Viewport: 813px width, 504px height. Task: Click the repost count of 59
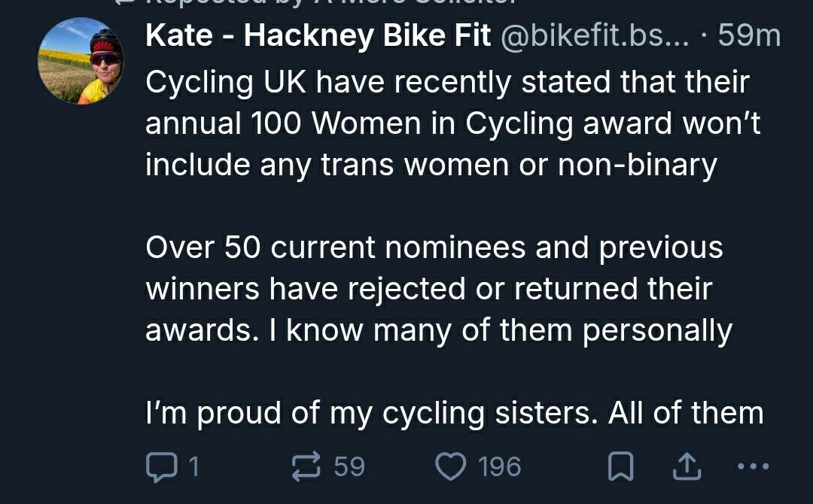(x=349, y=467)
